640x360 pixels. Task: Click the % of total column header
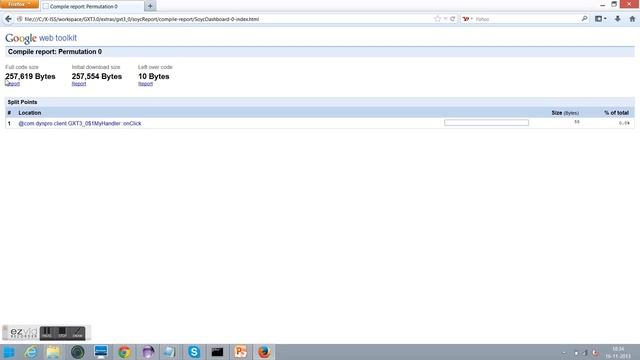[616, 113]
